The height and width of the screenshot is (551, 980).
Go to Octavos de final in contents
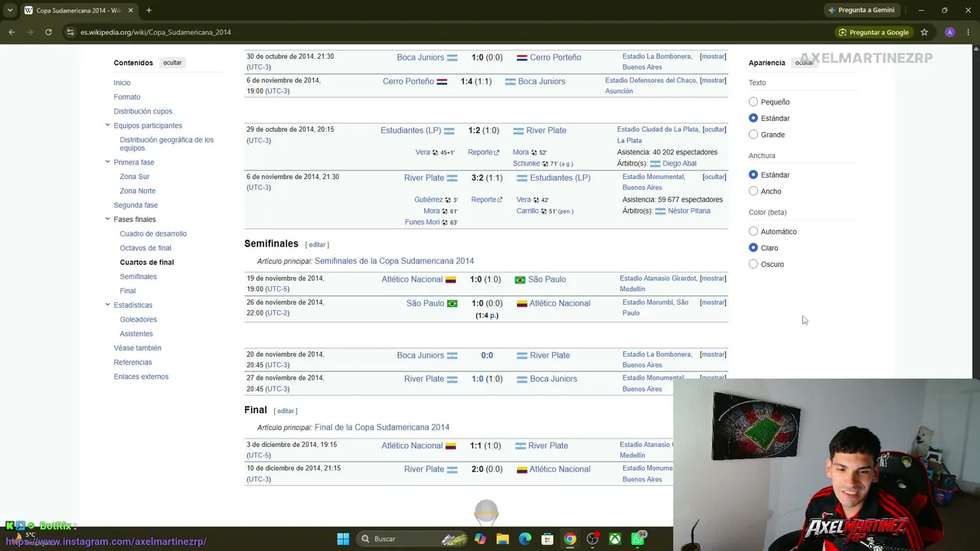(145, 248)
